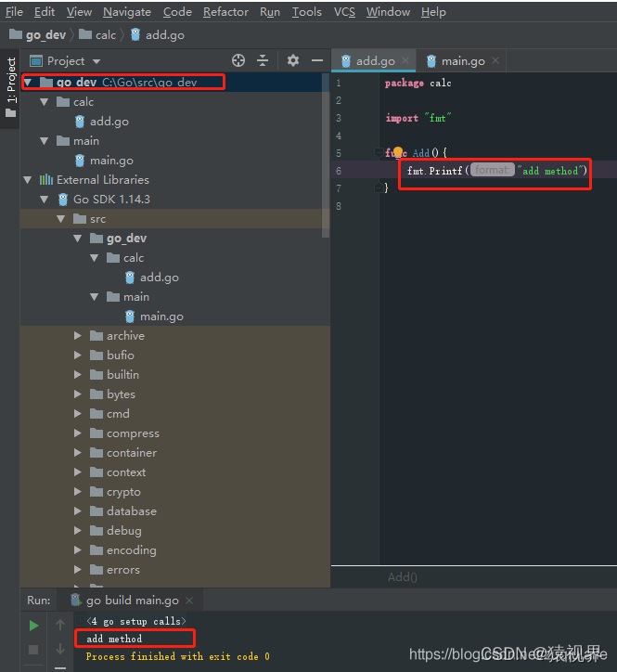Click calc breadcrumb in navigation bar

click(97, 34)
